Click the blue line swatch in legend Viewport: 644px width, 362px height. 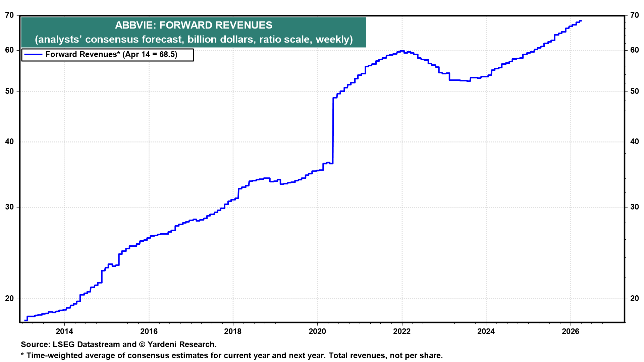pyautogui.click(x=33, y=55)
